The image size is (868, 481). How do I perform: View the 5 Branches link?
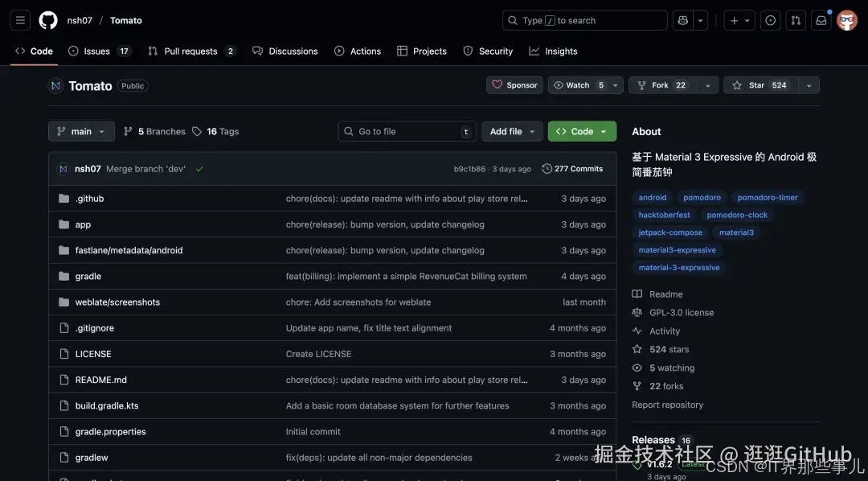pos(154,131)
